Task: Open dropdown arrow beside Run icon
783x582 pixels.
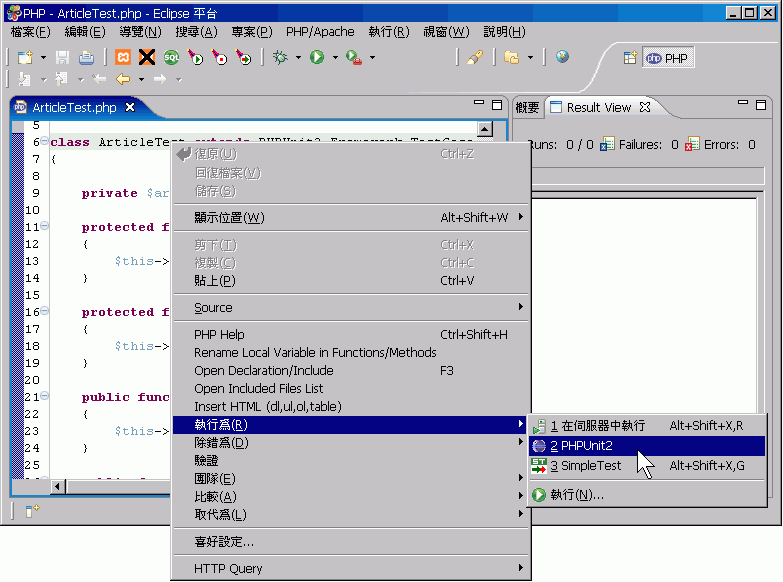Action: [335, 57]
